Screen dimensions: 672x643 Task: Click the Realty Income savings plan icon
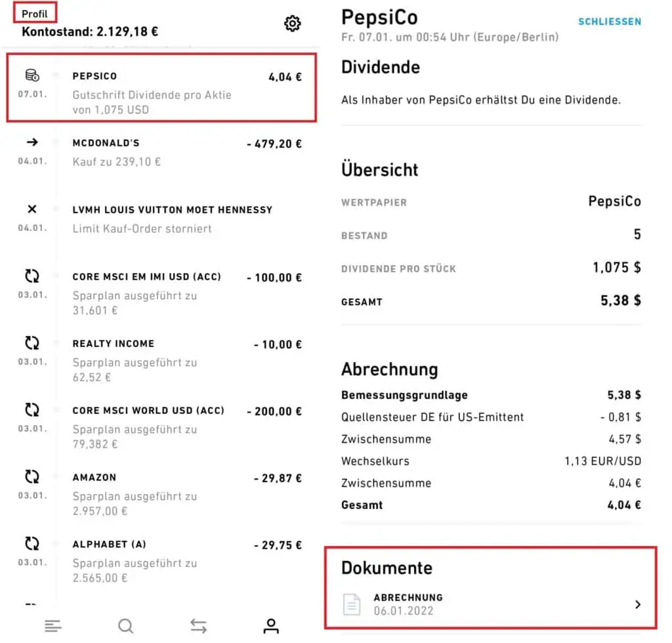click(32, 343)
